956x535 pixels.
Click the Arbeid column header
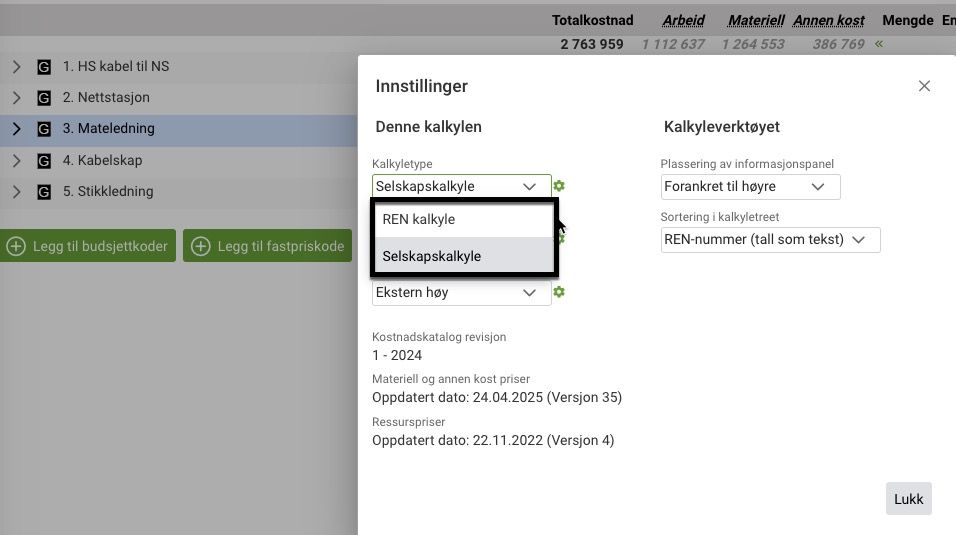point(683,20)
